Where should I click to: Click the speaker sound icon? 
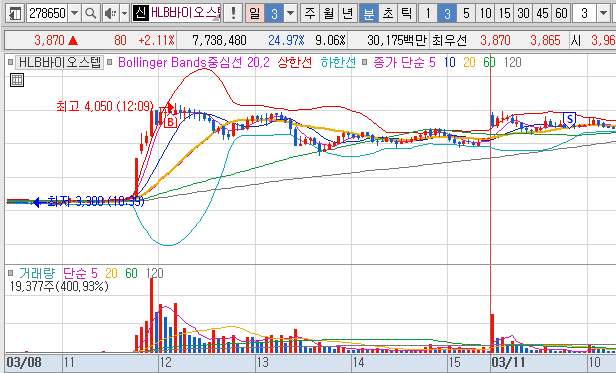[110, 13]
